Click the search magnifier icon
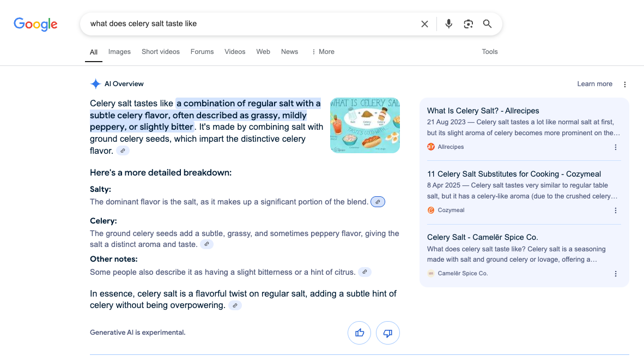The width and height of the screenshot is (644, 362). point(487,23)
